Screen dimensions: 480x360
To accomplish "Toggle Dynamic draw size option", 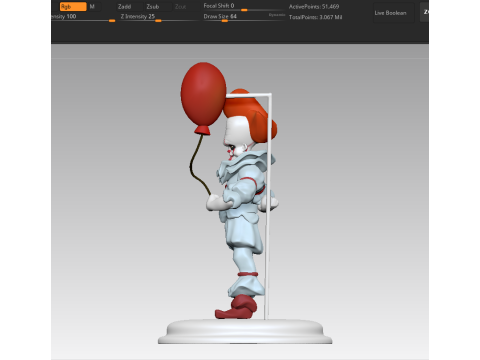I will (x=277, y=15).
